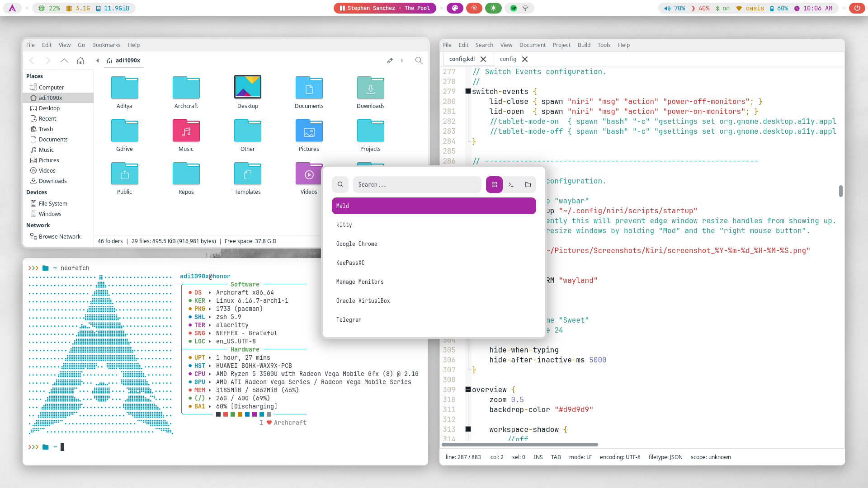The image size is (868, 488).
Task: Open Browse Network in sidebar
Action: click(59, 237)
